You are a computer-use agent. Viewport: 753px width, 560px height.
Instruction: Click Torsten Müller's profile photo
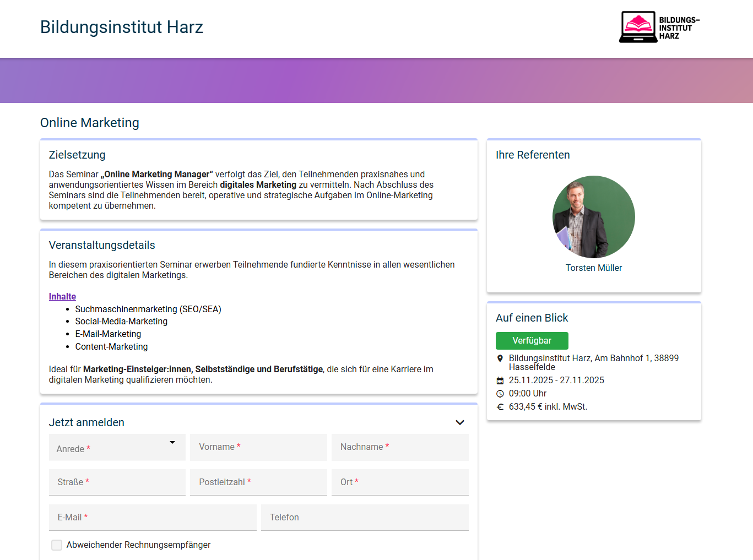point(593,217)
